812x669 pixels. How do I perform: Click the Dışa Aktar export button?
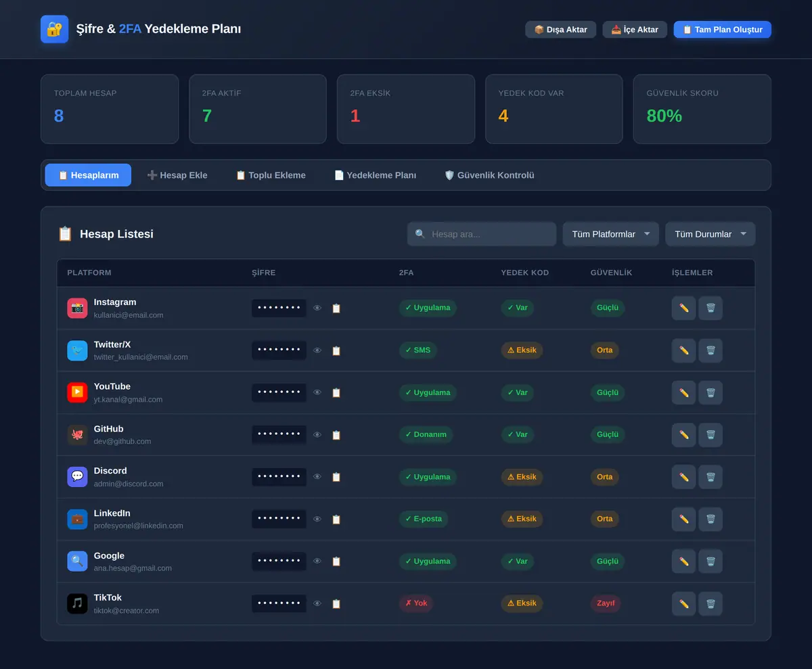(x=560, y=30)
